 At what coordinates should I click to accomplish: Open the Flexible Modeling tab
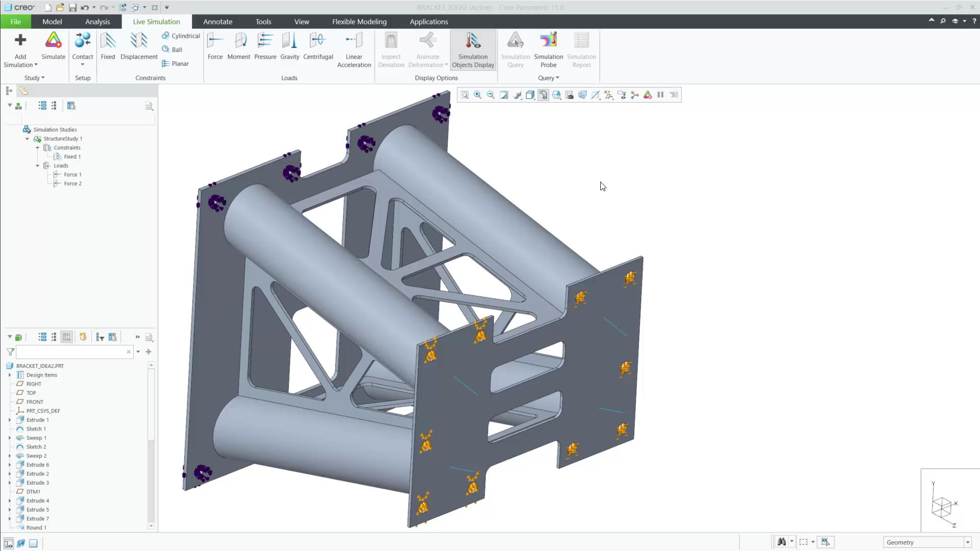[x=359, y=21]
